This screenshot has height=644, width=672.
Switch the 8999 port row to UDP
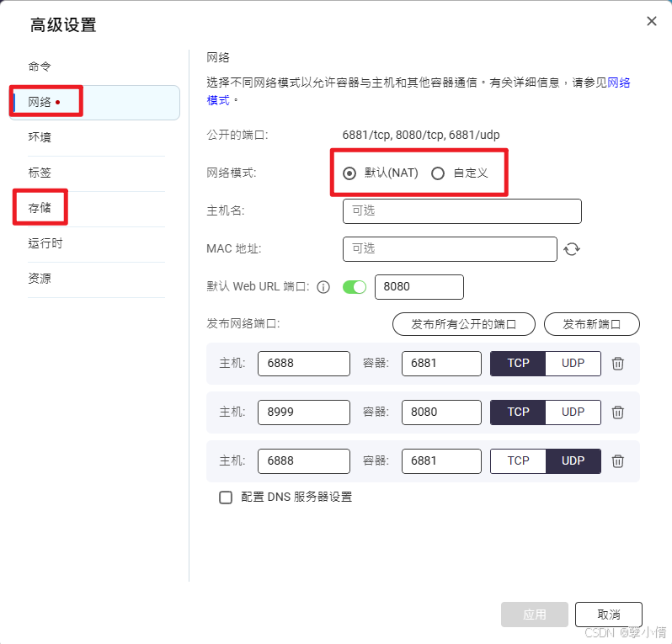[x=573, y=412]
